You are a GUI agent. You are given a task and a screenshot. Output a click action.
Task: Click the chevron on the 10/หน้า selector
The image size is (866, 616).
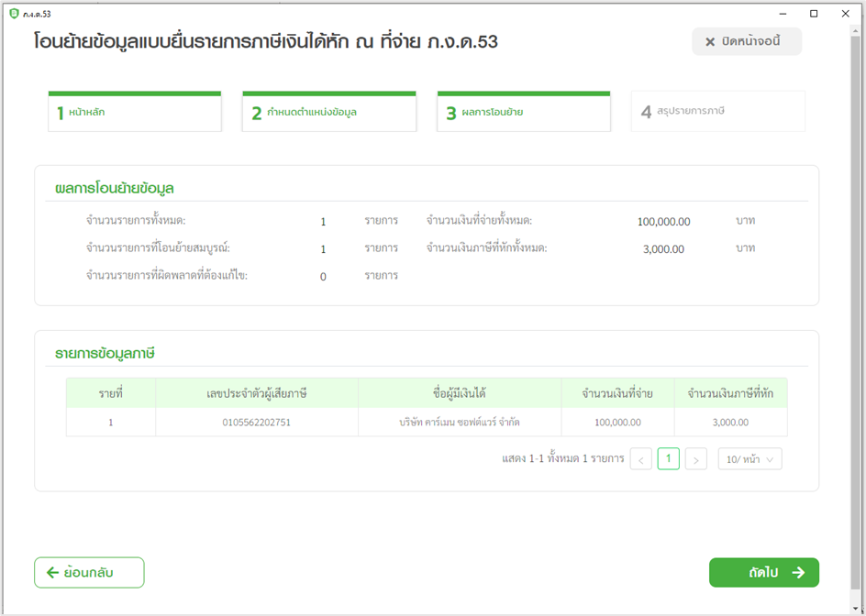click(x=771, y=458)
